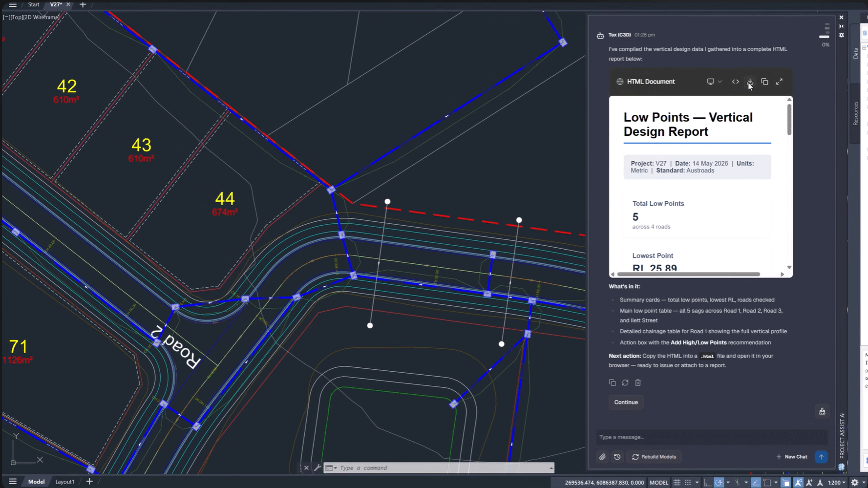Viewport: 868px width, 488px height.
Task: Toggle isometric drafting
Action: point(737,483)
